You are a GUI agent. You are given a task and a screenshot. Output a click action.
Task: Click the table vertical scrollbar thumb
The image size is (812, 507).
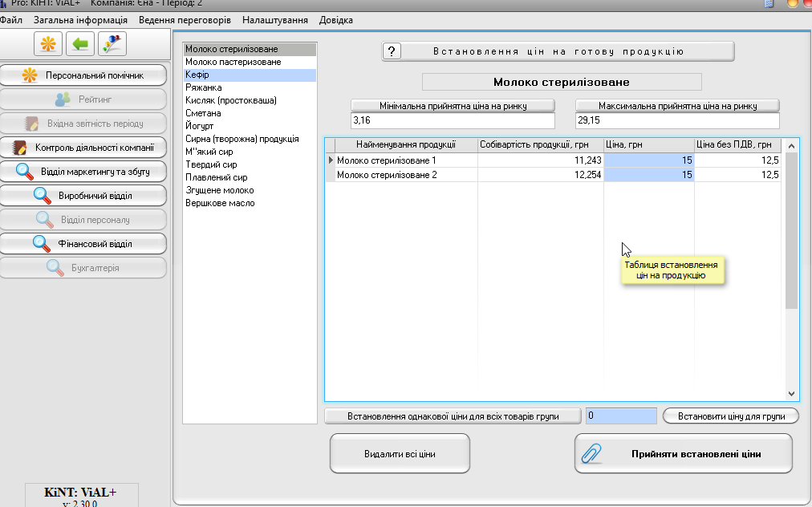click(791, 230)
